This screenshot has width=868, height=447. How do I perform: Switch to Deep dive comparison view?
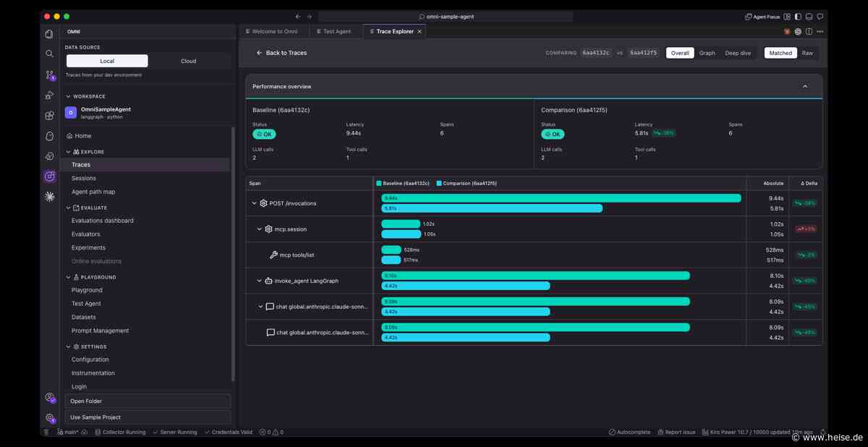(x=738, y=53)
